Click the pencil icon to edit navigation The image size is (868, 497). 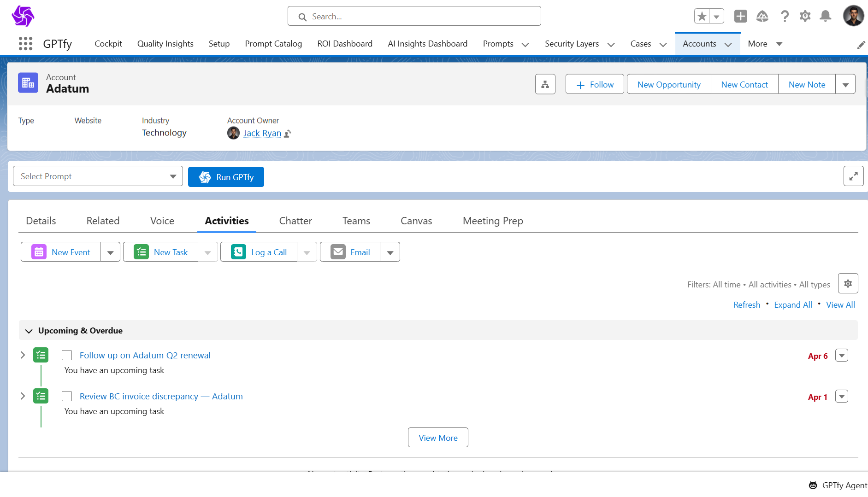pyautogui.click(x=861, y=45)
